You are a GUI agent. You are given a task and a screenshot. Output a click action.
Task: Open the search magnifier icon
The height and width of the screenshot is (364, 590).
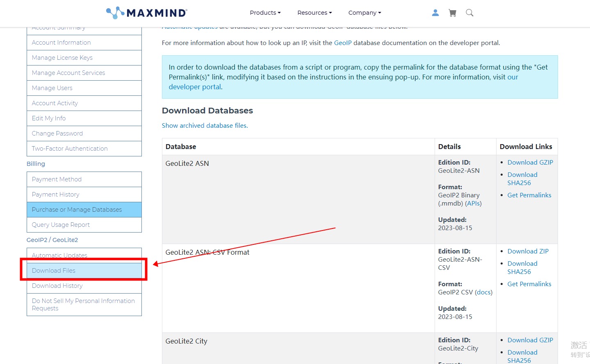pyautogui.click(x=469, y=13)
